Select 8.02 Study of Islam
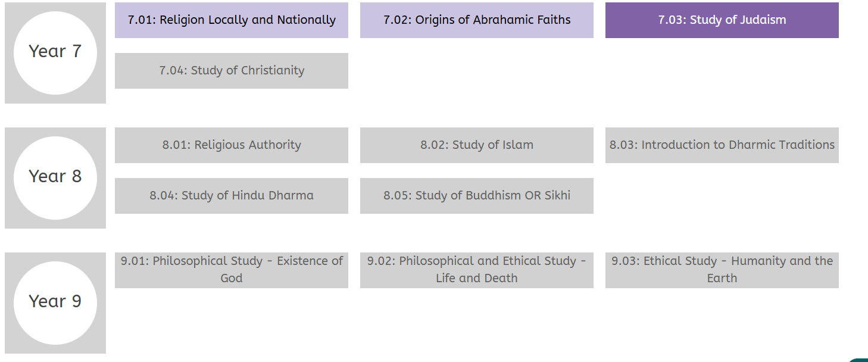 click(x=477, y=145)
